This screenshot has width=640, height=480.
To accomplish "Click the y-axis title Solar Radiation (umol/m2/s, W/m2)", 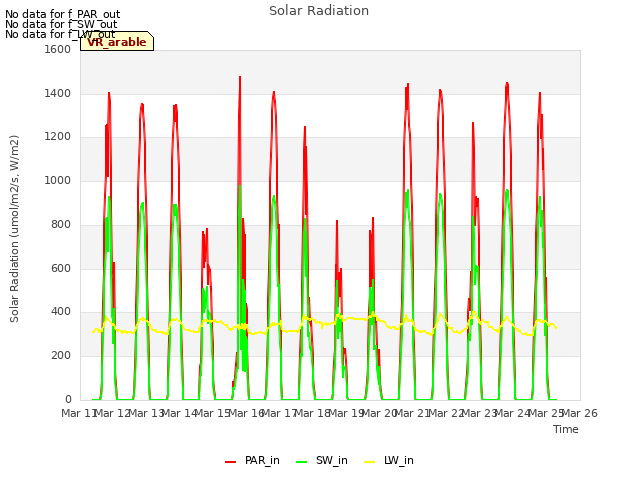I will pos(14,229).
